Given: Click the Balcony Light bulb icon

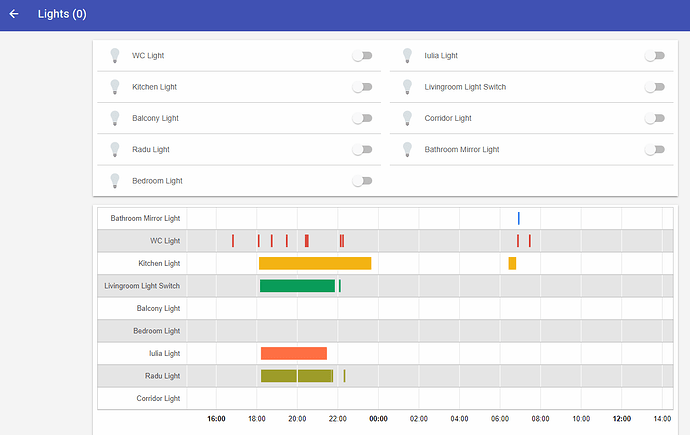Looking at the screenshot, I should coord(114,118).
